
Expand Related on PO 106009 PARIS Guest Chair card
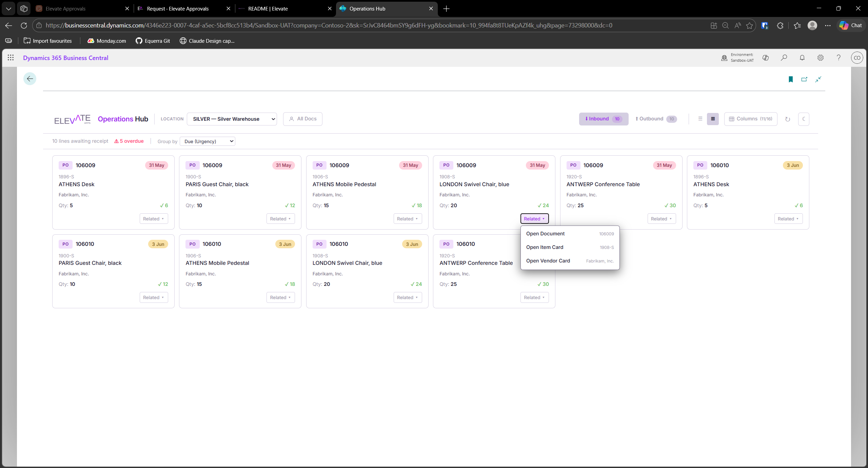pos(280,219)
